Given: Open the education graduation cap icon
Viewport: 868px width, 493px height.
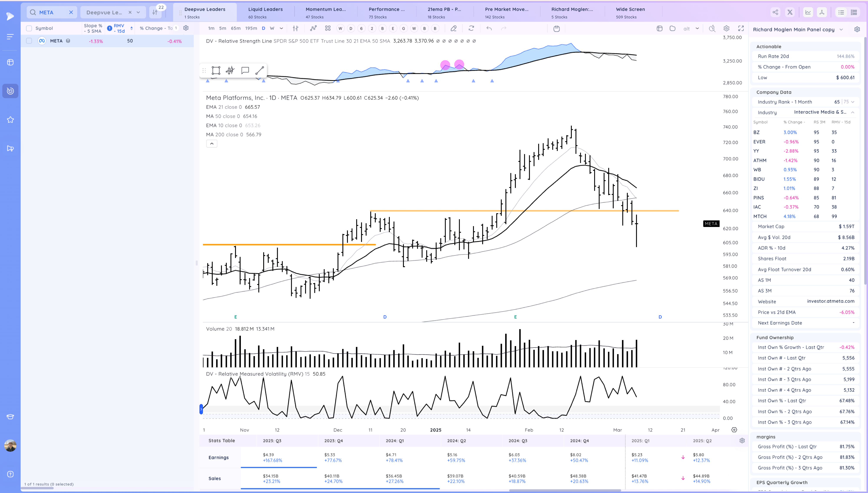Looking at the screenshot, I should pyautogui.click(x=10, y=417).
